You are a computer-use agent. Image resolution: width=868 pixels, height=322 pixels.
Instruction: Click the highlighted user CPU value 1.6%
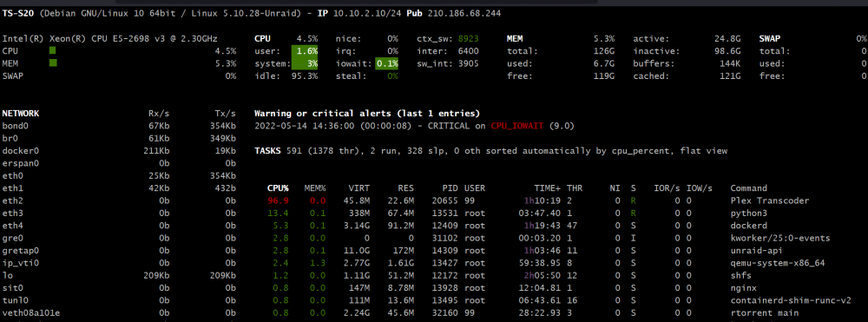pyautogui.click(x=305, y=51)
